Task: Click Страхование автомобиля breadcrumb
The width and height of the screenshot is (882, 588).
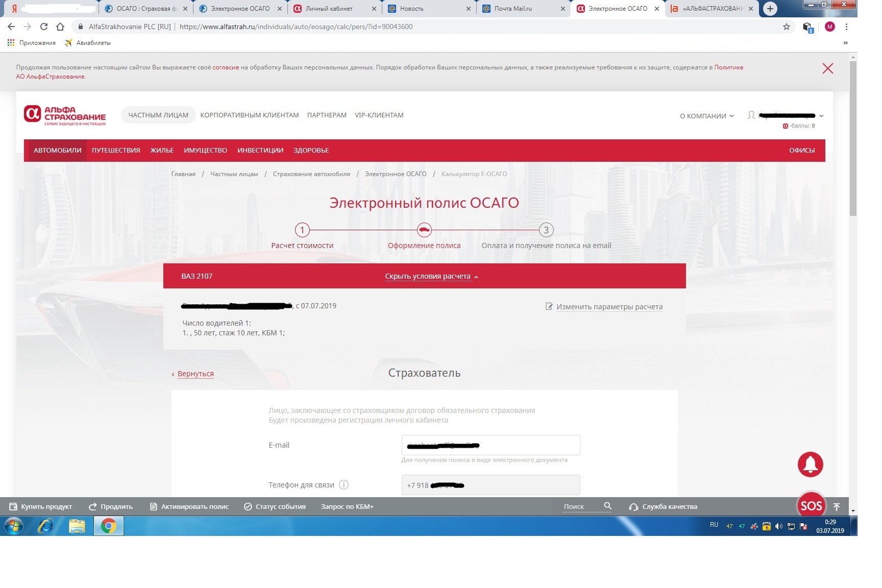Action: pos(311,174)
